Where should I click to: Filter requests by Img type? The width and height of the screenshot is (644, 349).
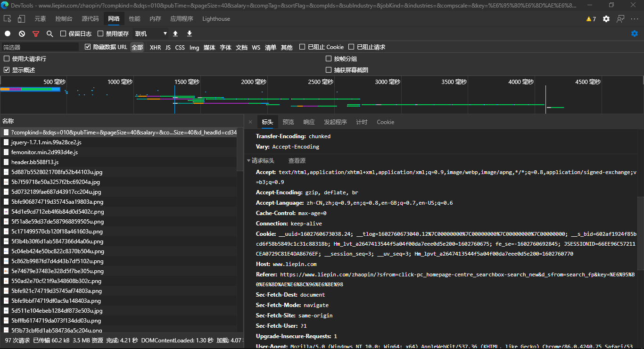click(194, 47)
